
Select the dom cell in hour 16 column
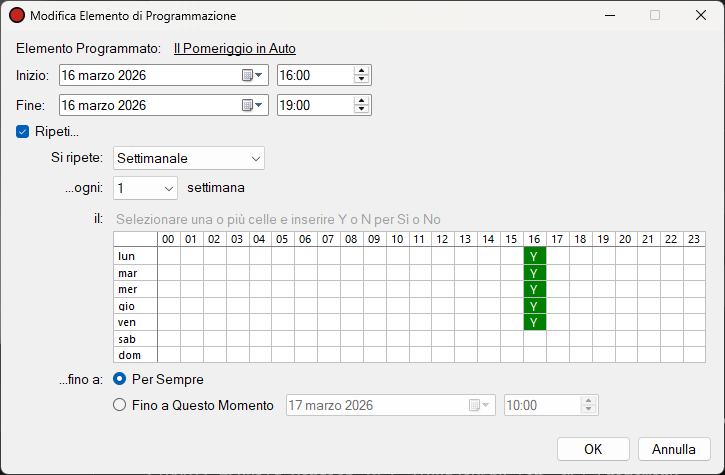coord(535,355)
